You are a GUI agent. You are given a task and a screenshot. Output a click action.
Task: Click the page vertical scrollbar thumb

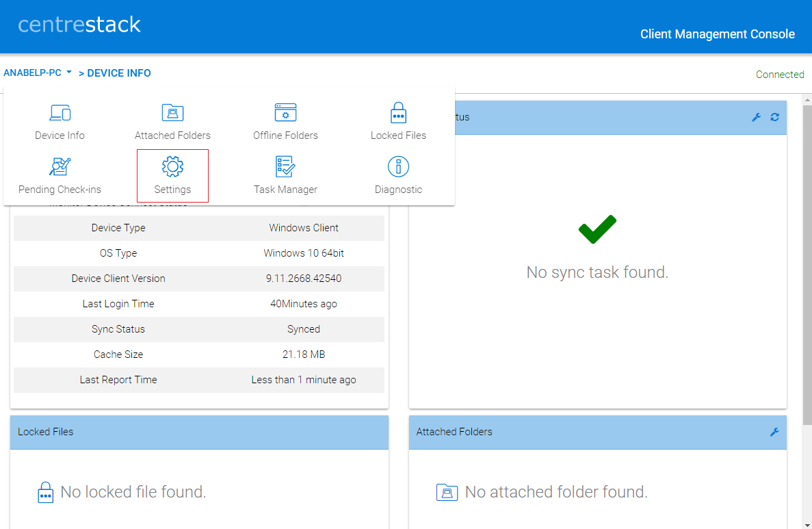coord(807,264)
